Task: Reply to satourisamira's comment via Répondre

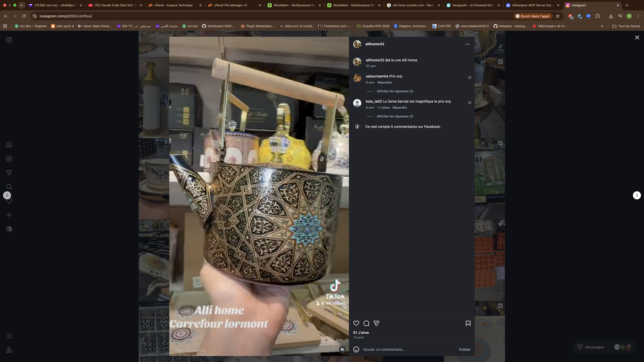Action: click(x=385, y=82)
